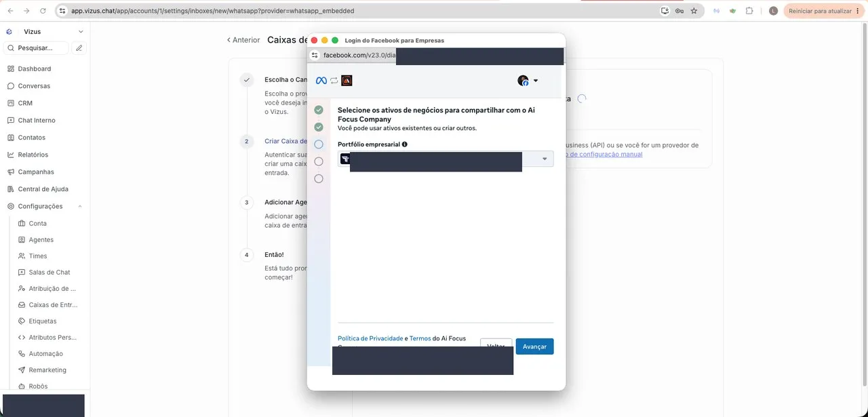Click the Pesquisar search field
This screenshot has width=868, height=417.
(x=37, y=48)
